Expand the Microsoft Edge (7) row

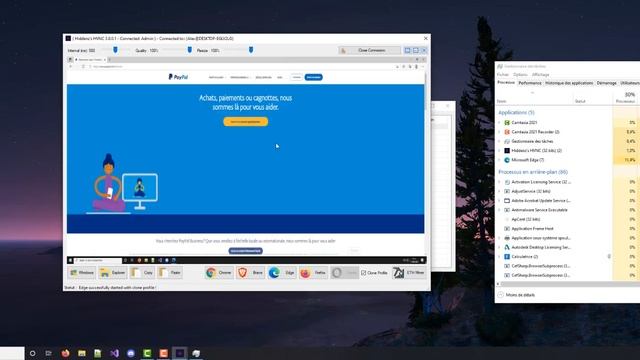click(500, 160)
